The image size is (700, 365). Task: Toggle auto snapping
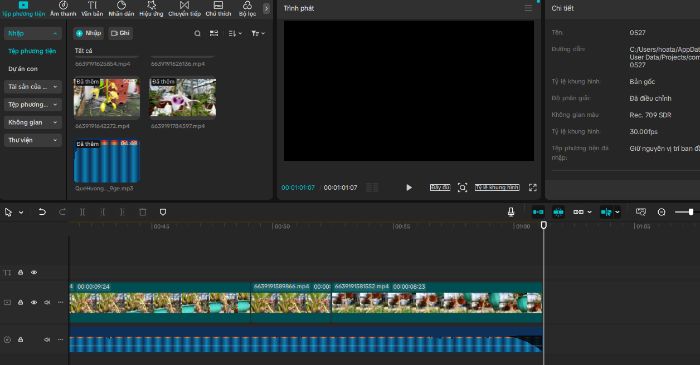click(558, 212)
